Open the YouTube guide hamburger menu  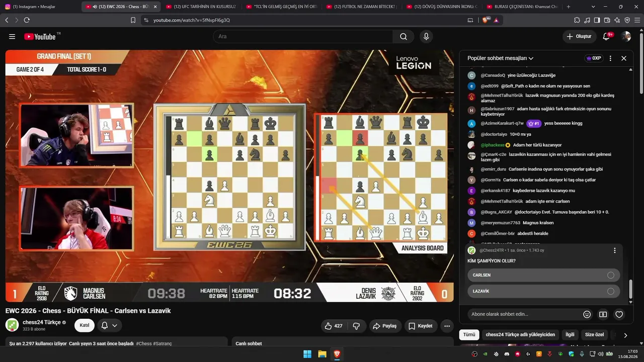click(12, 36)
